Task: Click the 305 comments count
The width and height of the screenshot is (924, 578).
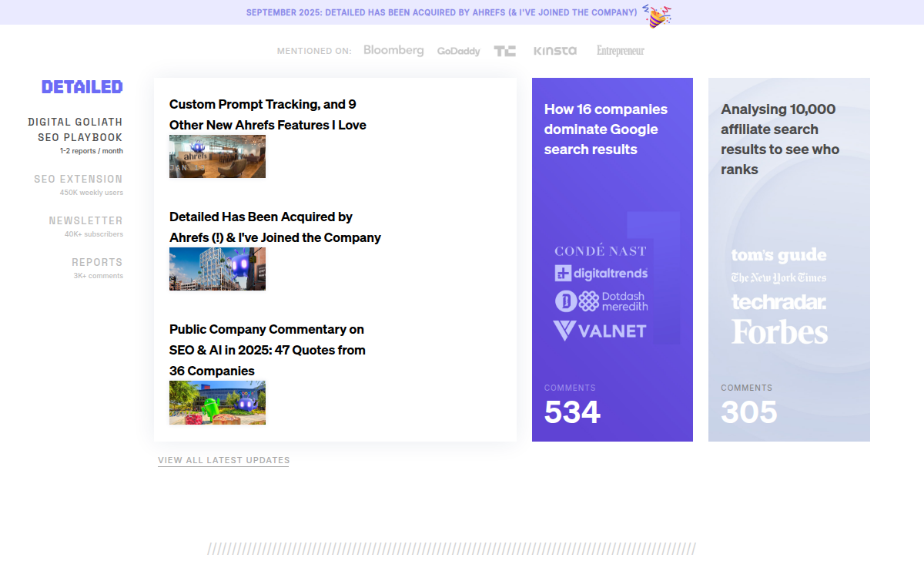Action: click(x=749, y=412)
